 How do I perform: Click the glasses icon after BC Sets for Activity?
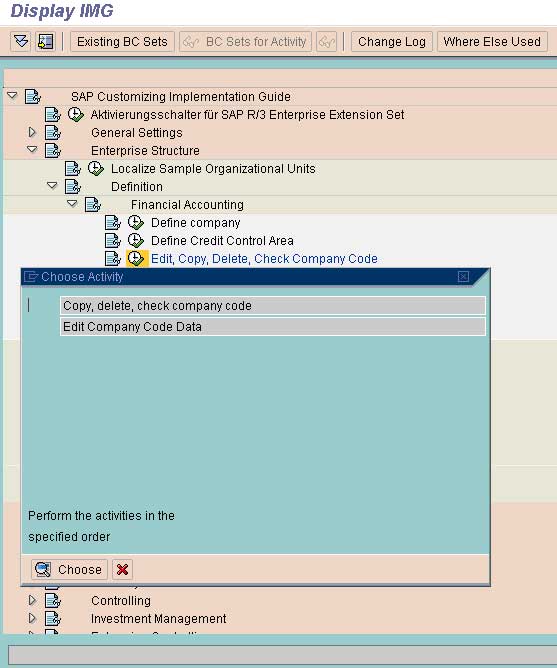(x=326, y=42)
